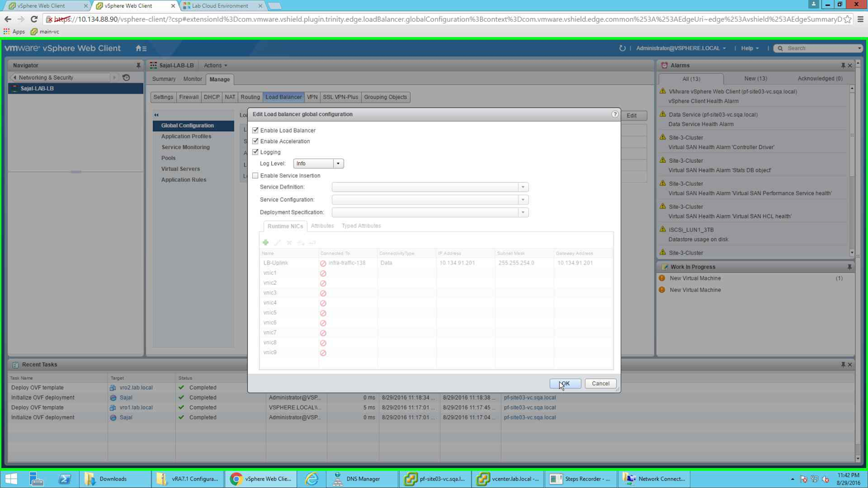Screen dimensions: 868x488
Task: Show New (13) alarms tab
Action: pyautogui.click(x=756, y=79)
